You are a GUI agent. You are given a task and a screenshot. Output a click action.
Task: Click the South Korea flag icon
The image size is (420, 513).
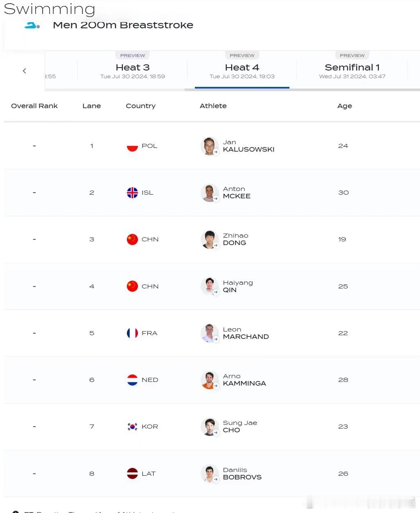(x=132, y=427)
